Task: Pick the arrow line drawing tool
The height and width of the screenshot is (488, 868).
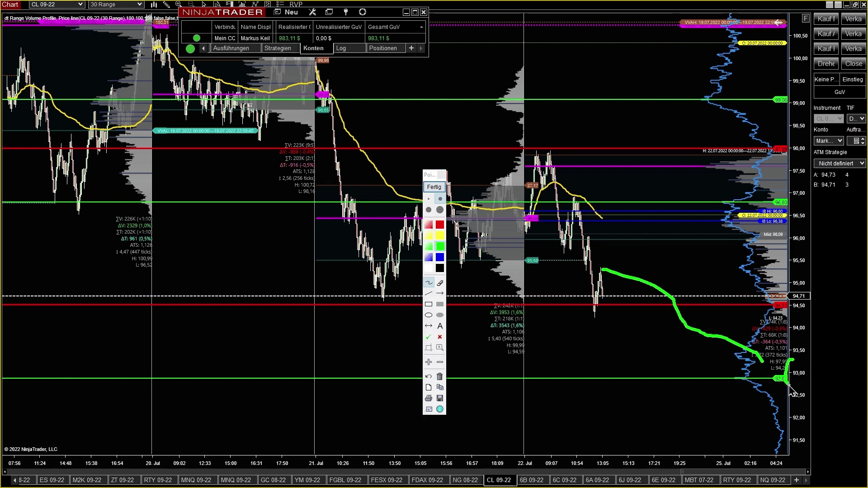Action: 440,294
